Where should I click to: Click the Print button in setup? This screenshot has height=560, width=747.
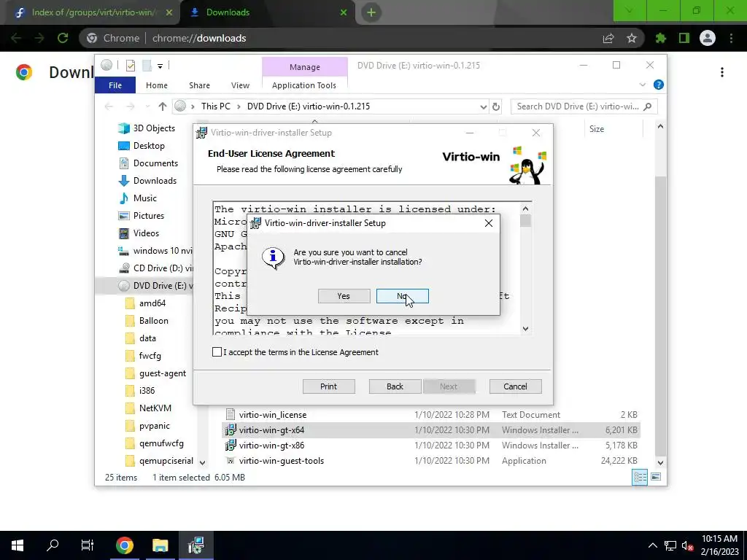click(329, 386)
